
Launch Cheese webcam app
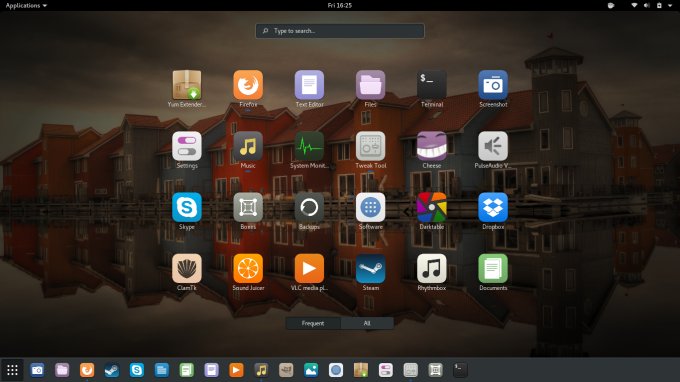432,146
